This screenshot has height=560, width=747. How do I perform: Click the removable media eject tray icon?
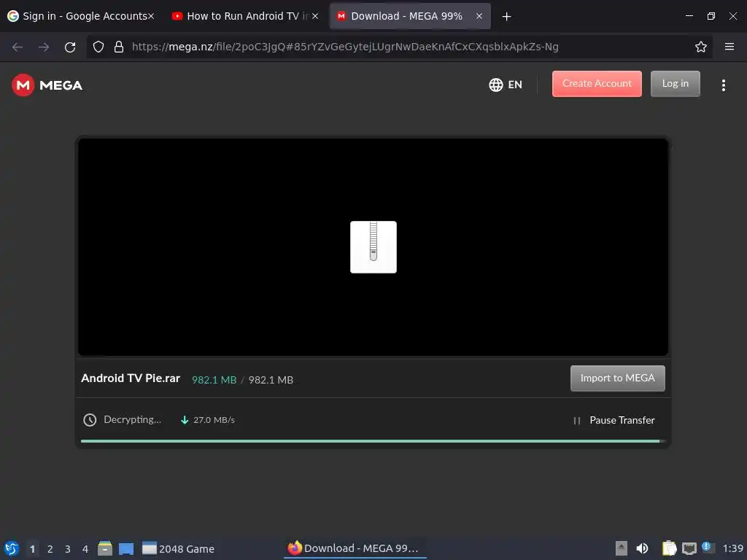click(622, 548)
